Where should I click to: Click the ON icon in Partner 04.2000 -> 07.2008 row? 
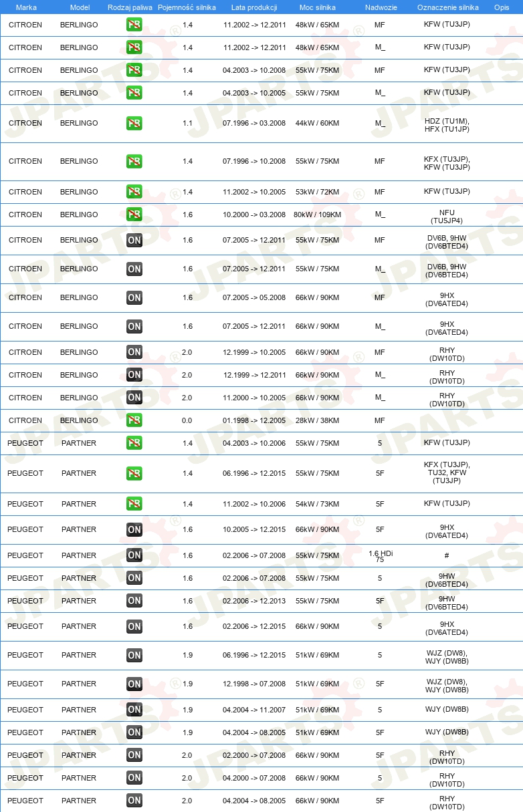[134, 778]
